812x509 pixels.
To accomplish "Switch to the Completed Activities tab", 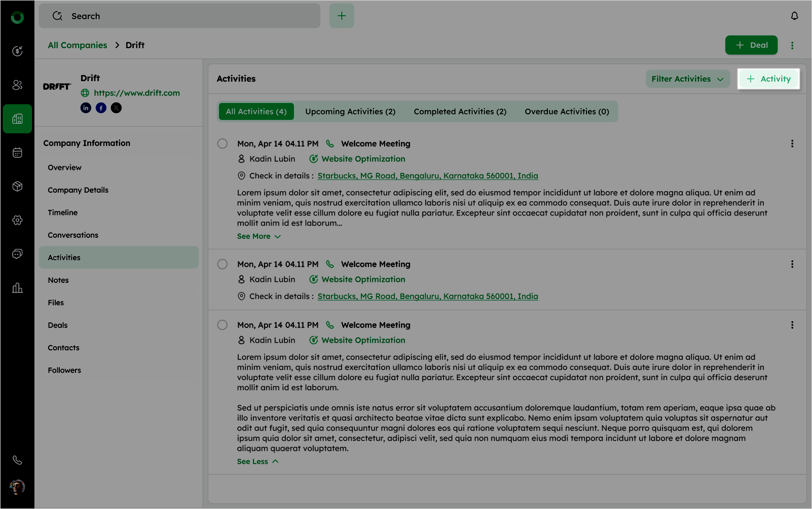I will tap(460, 112).
